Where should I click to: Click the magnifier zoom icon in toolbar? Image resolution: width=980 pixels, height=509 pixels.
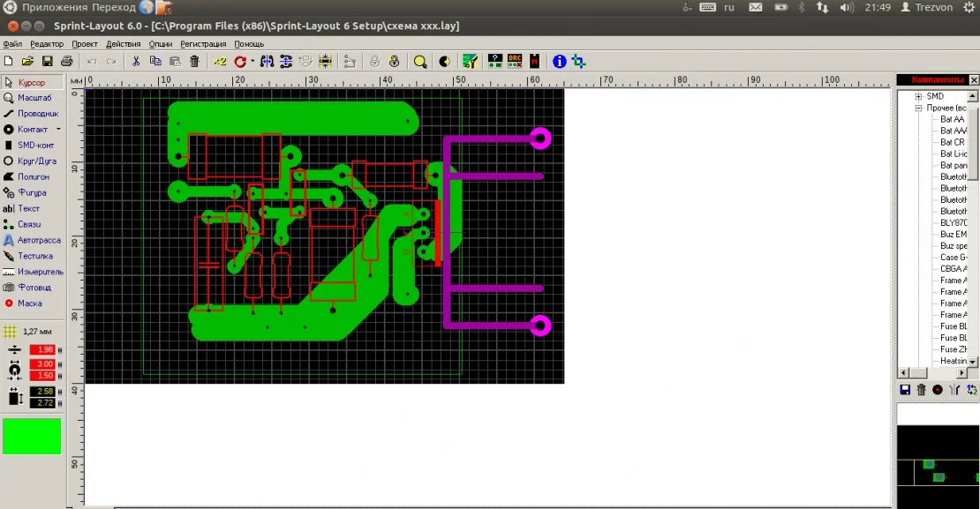click(x=420, y=62)
